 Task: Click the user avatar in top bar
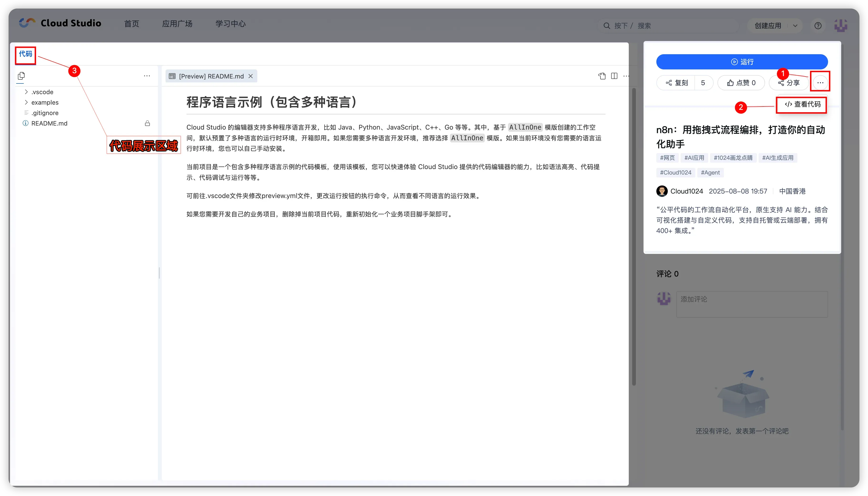coord(840,25)
